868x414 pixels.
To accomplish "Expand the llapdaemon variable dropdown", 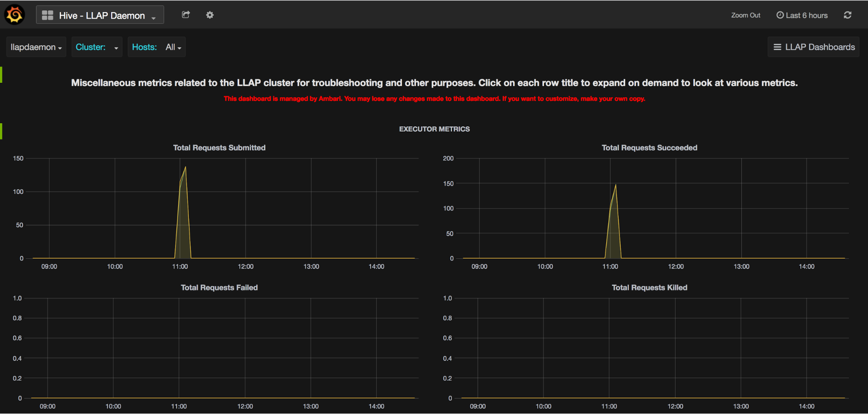I will (x=36, y=47).
